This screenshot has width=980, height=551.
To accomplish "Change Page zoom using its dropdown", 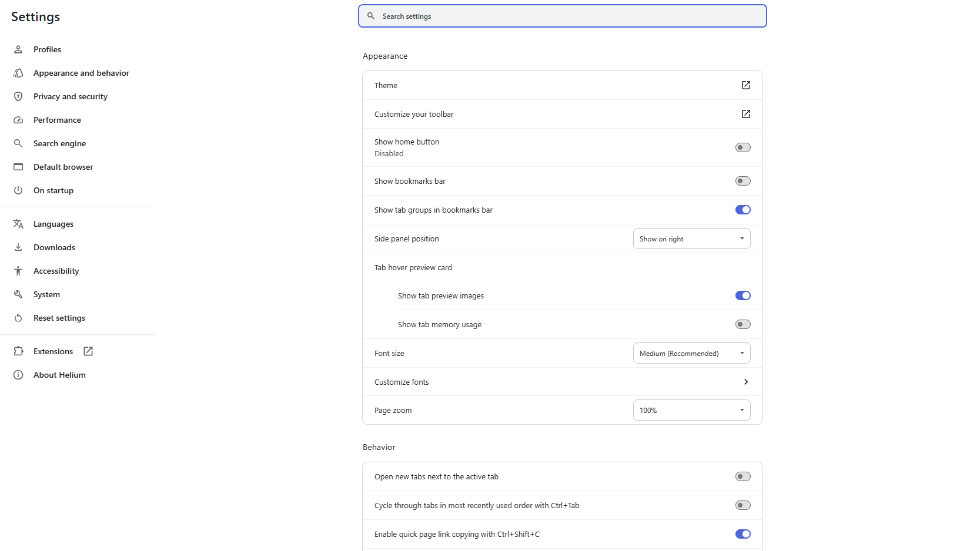I will point(691,410).
